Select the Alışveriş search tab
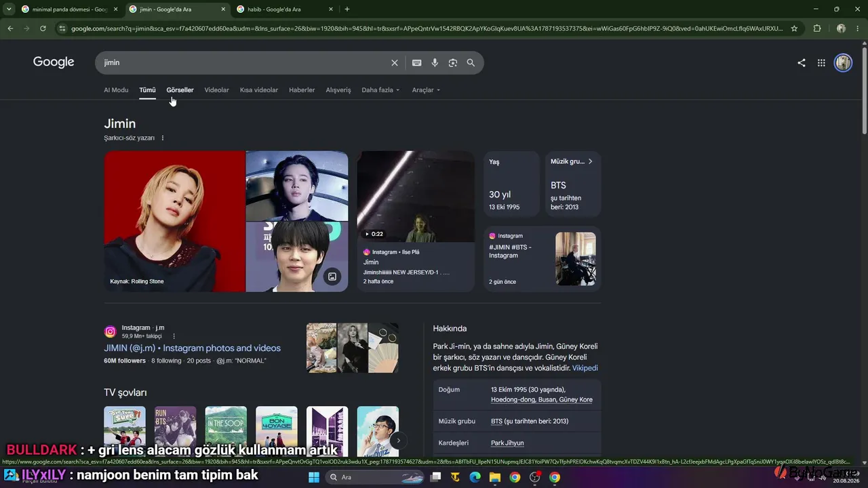868x488 pixels. click(x=338, y=90)
